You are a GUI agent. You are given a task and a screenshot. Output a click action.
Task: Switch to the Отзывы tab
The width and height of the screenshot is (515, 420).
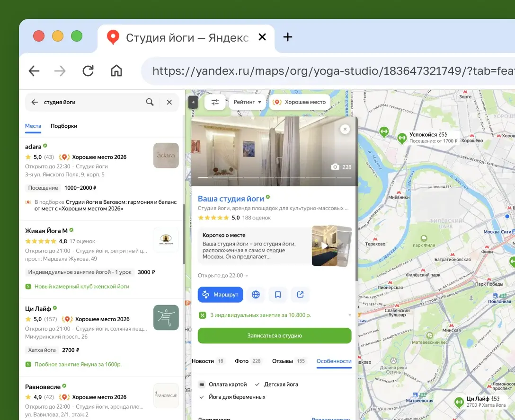[289, 361]
